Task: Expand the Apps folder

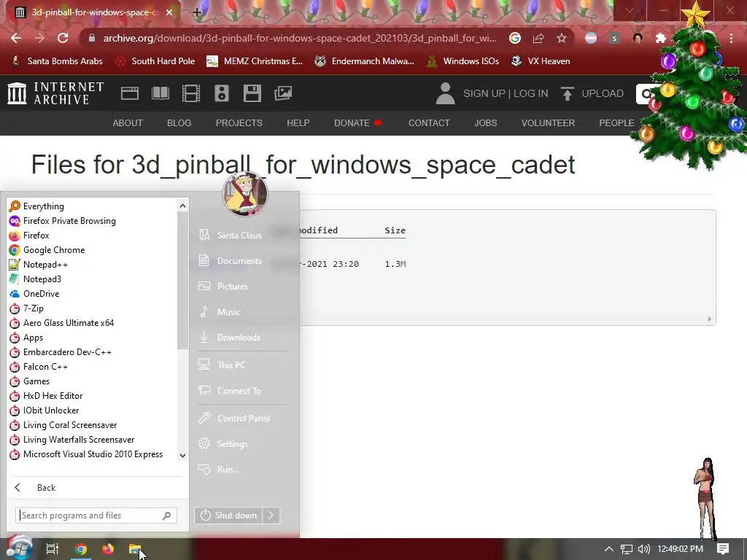Action: 33,338
